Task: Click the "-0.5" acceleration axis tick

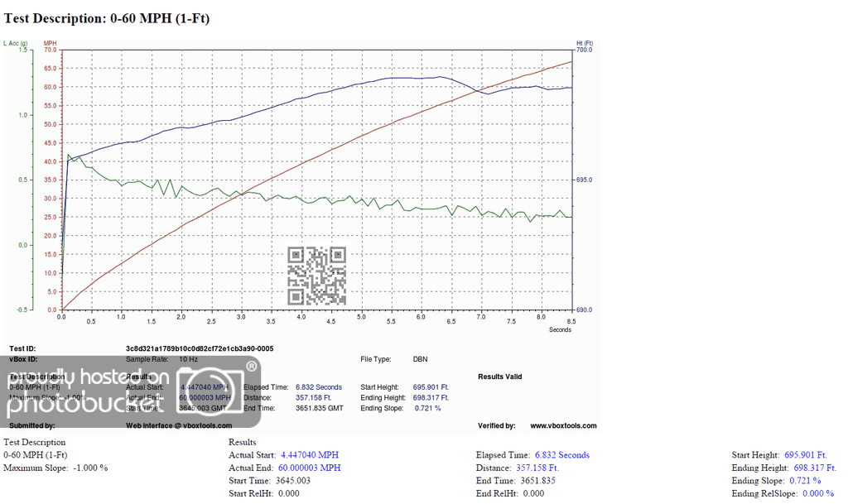Action: [x=22, y=310]
